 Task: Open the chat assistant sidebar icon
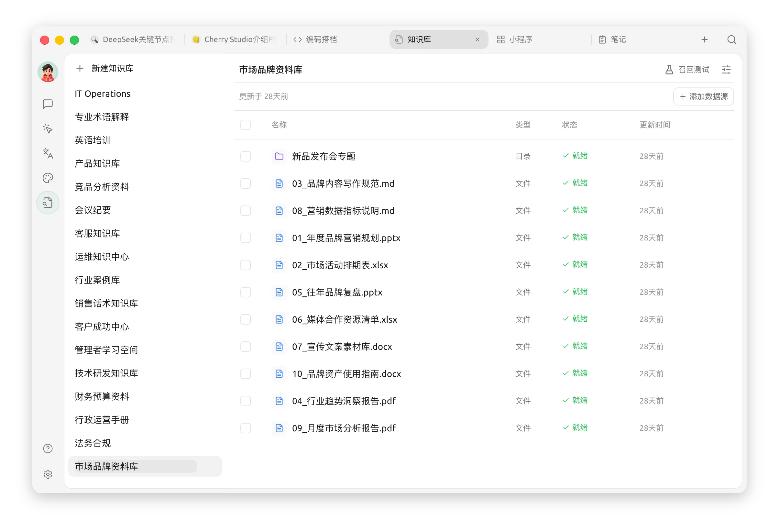[48, 104]
